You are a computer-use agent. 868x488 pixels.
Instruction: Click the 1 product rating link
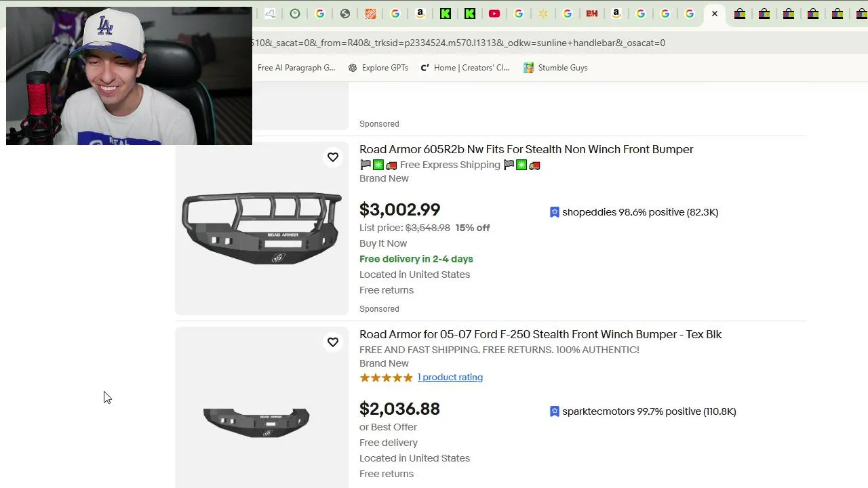[x=450, y=378]
